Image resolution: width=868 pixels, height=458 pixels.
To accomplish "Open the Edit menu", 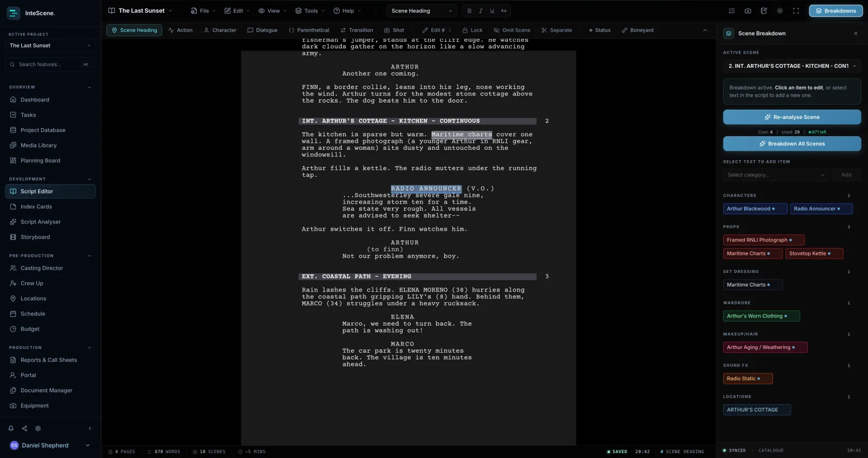I will [237, 11].
